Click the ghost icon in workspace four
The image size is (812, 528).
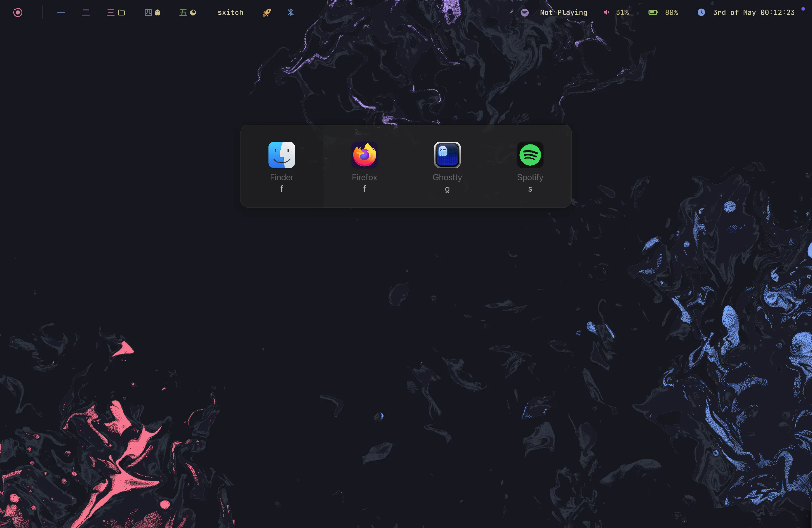tap(157, 13)
